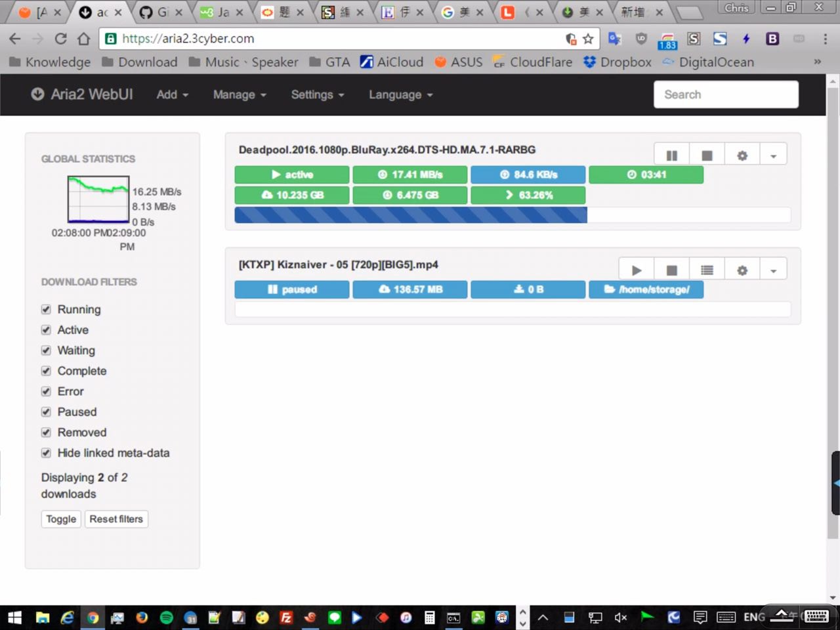Uncheck the Removed filter
The width and height of the screenshot is (840, 630).
(46, 432)
